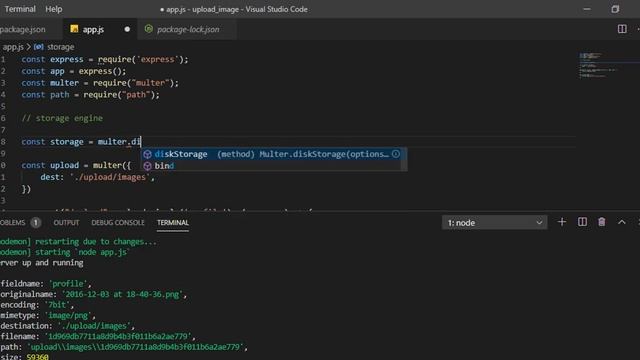Open the '1: node' terminal dropdown
This screenshot has width=640, height=360.
tap(494, 223)
